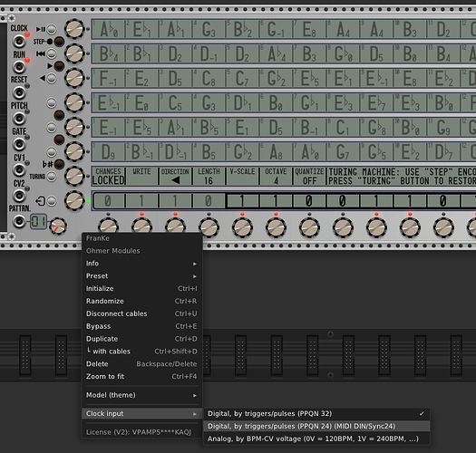This screenshot has width=476, height=453.
Task: Click the PITCH output jack
Action: pos(19,119)
